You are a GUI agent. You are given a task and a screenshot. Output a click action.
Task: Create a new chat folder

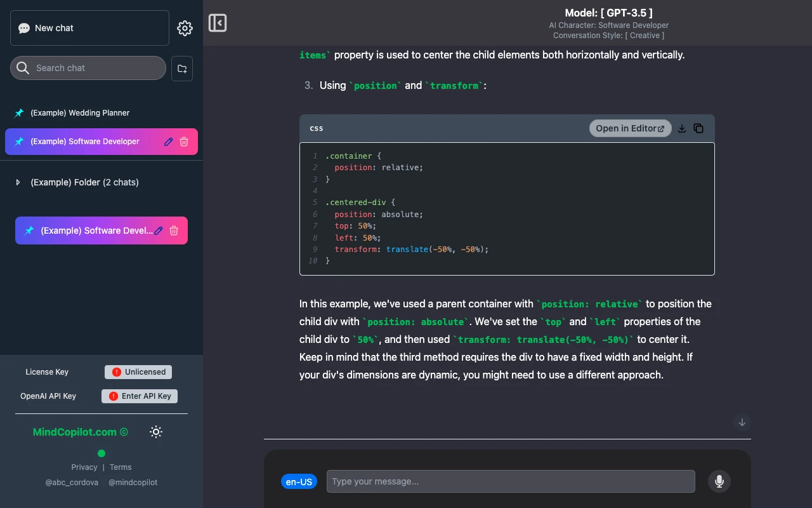tap(182, 68)
